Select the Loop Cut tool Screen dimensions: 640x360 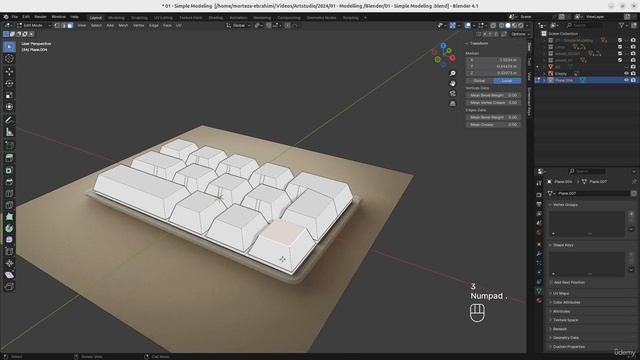coord(9,193)
